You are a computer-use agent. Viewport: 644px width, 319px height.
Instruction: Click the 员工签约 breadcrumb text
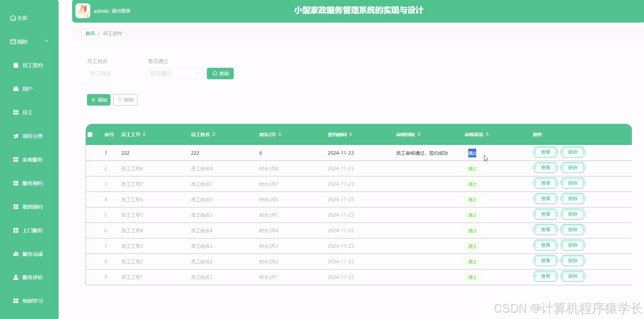(112, 33)
